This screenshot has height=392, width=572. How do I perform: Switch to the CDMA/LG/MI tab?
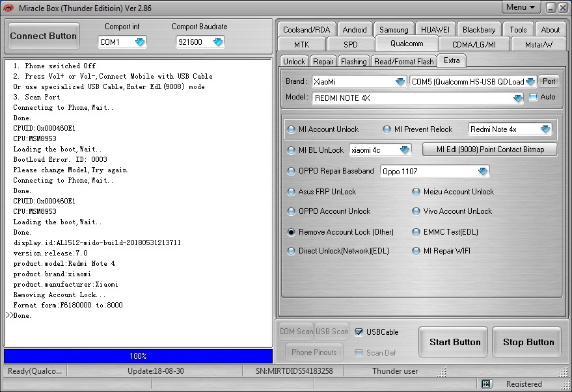474,44
